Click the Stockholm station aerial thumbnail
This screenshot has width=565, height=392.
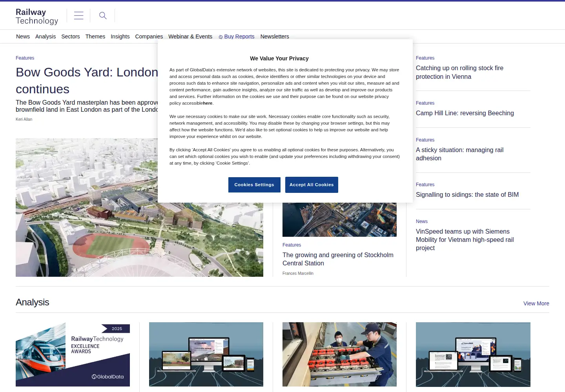[x=339, y=220]
